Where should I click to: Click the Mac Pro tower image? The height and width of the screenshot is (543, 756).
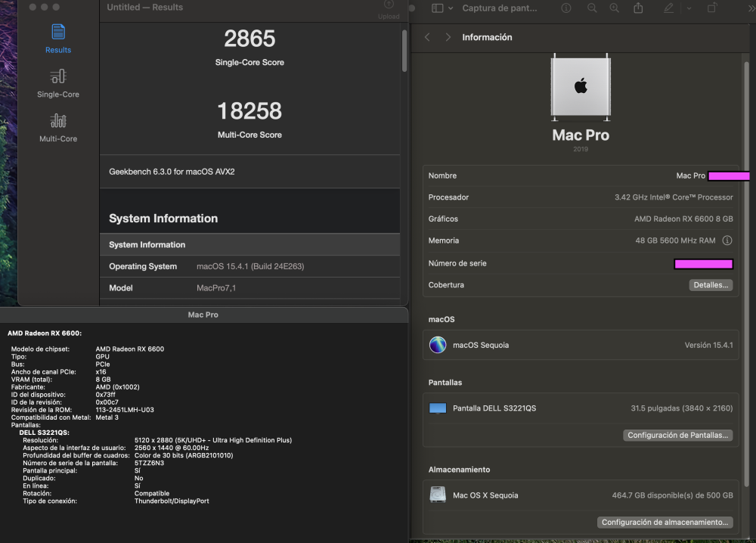click(x=581, y=87)
